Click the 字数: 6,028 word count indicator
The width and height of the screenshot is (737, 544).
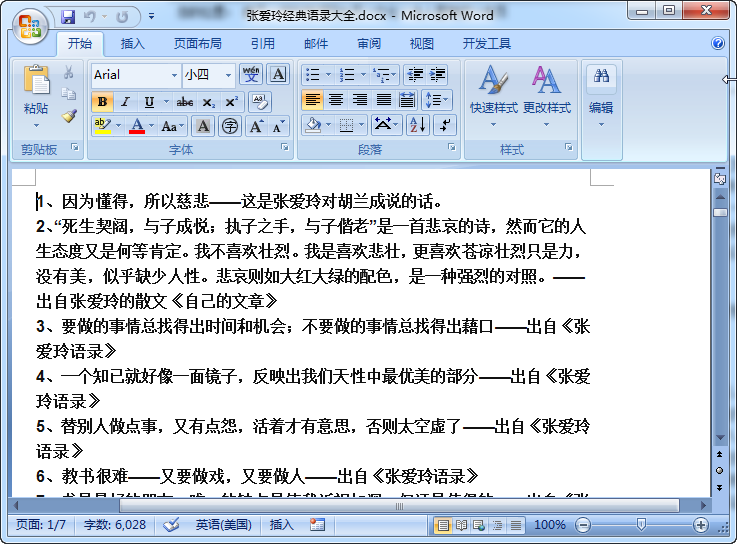pos(115,525)
